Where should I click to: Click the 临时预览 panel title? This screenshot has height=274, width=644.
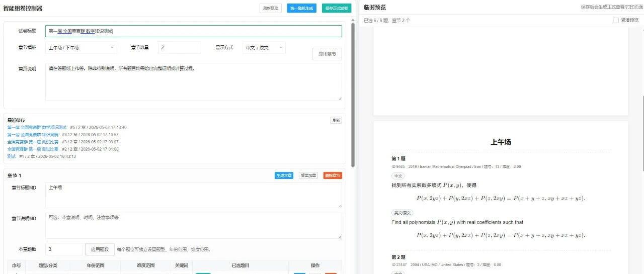click(x=375, y=8)
